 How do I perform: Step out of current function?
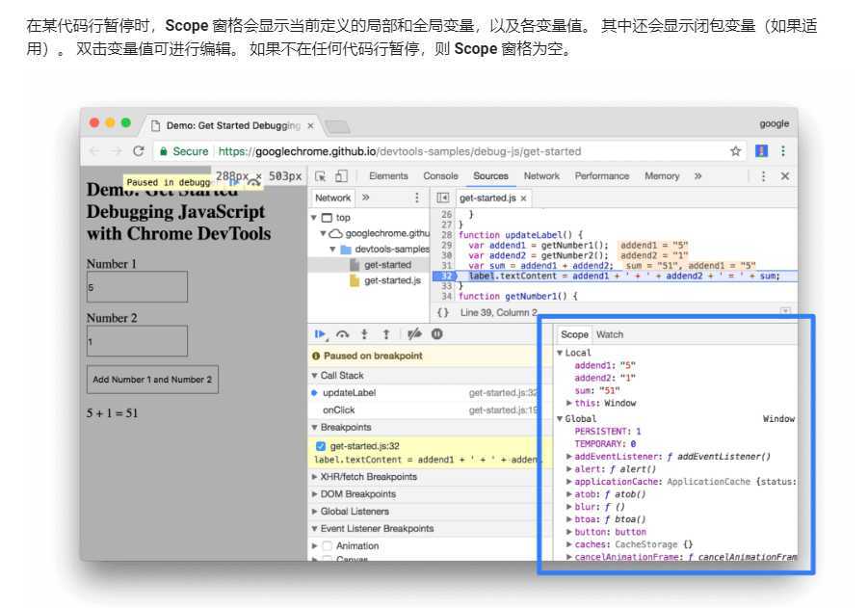tap(386, 334)
